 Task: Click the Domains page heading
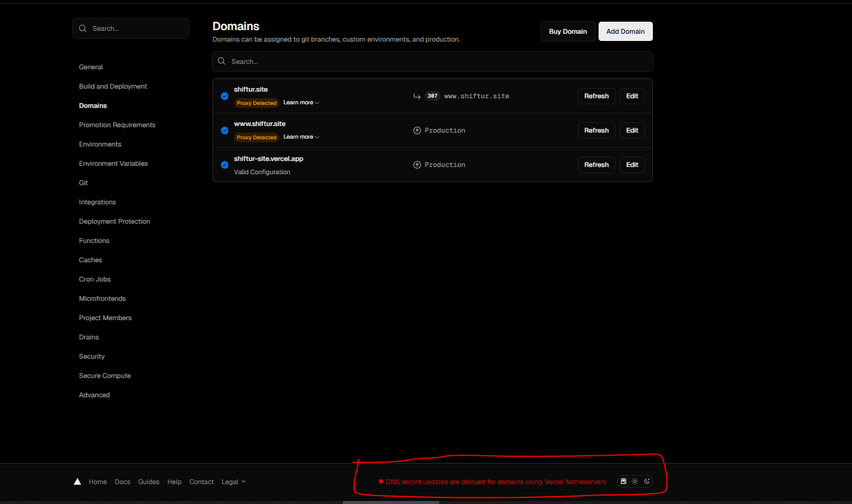coord(236,27)
